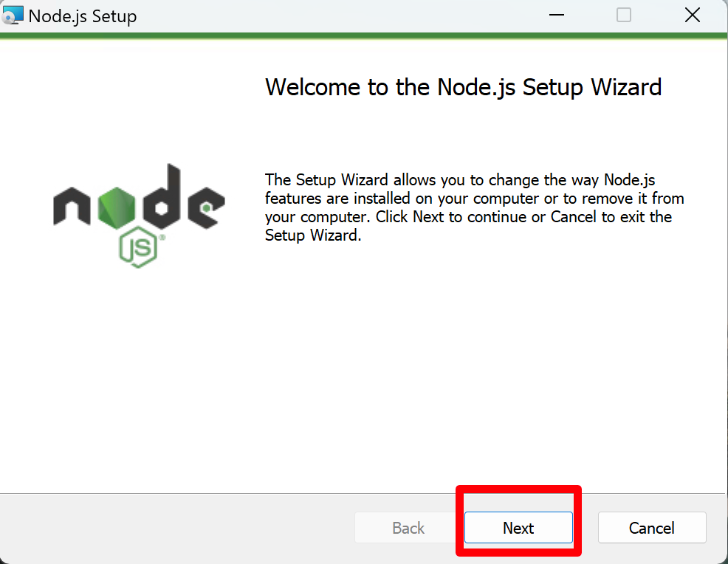The image size is (728, 564).
Task: Click the Node.js logo image
Action: click(139, 214)
